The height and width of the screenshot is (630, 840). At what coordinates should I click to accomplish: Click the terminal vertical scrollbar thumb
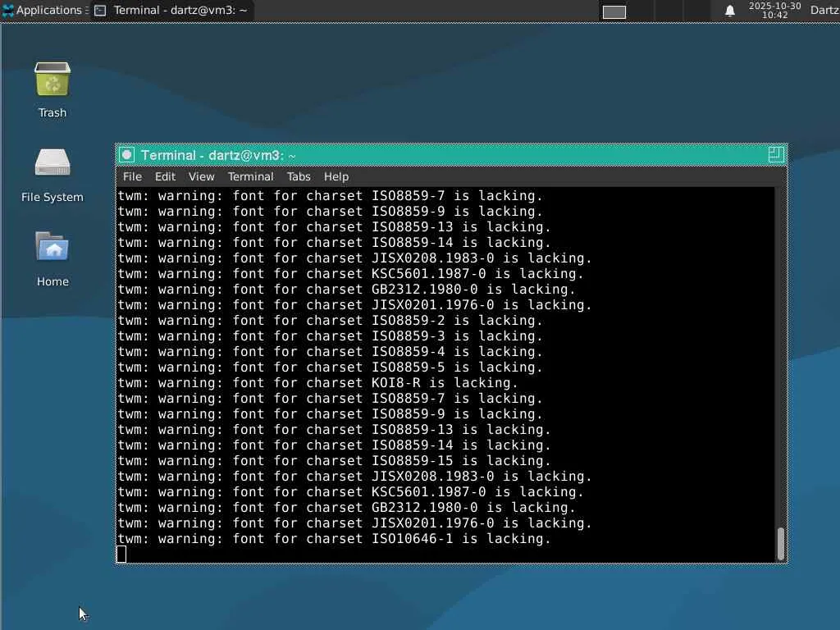click(x=781, y=543)
